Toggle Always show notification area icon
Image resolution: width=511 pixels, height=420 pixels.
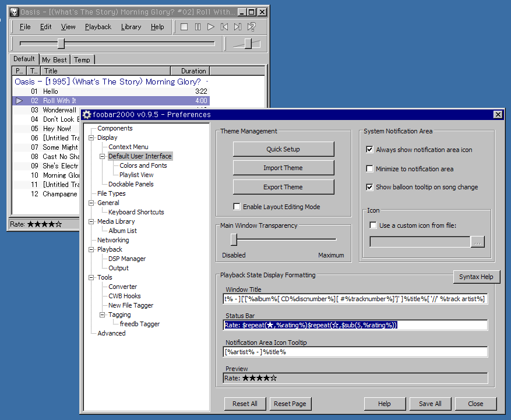pos(369,150)
